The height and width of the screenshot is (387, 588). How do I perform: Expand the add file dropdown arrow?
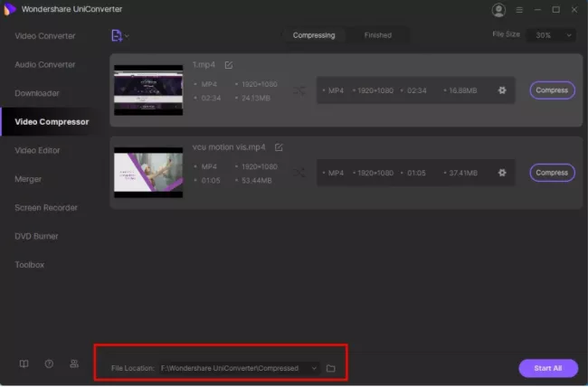tap(128, 36)
